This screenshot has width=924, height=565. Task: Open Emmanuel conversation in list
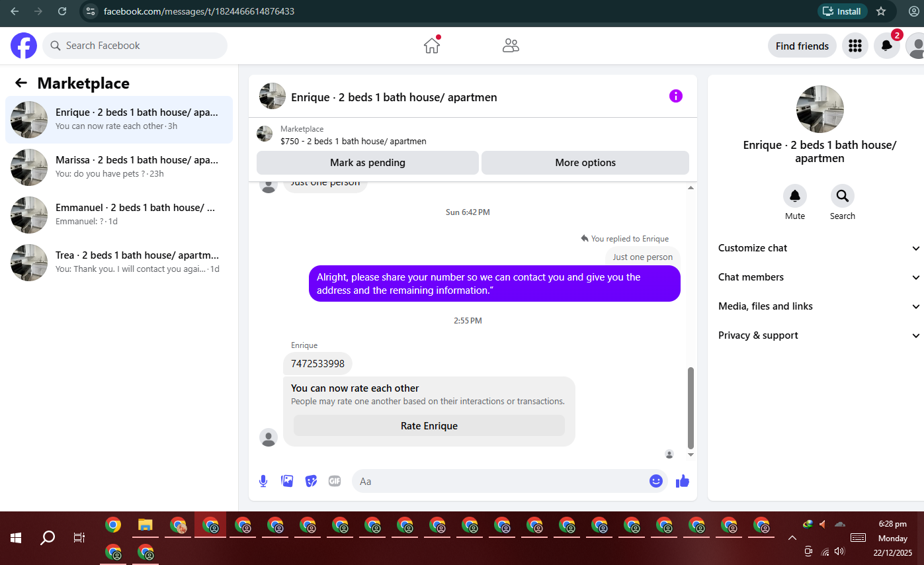(119, 215)
